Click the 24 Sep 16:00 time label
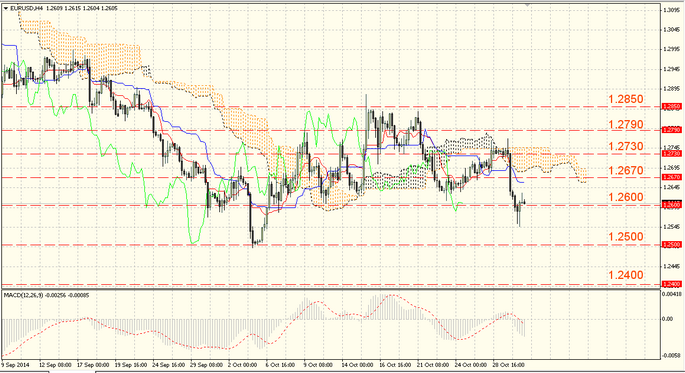Screen dimensions: 685x373 click(169, 365)
